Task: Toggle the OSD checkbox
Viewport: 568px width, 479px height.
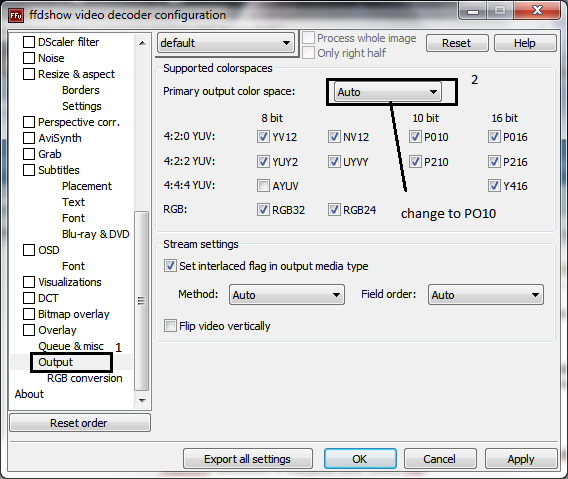Action: click(x=29, y=250)
